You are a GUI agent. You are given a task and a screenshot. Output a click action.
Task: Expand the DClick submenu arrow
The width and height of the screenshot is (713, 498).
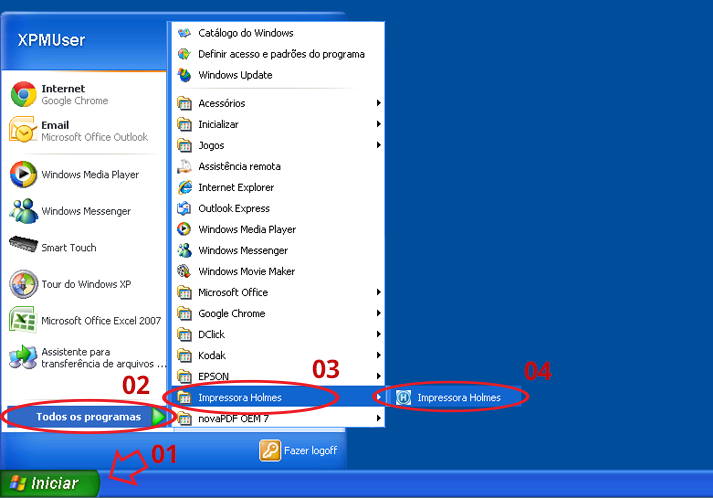[x=378, y=334]
